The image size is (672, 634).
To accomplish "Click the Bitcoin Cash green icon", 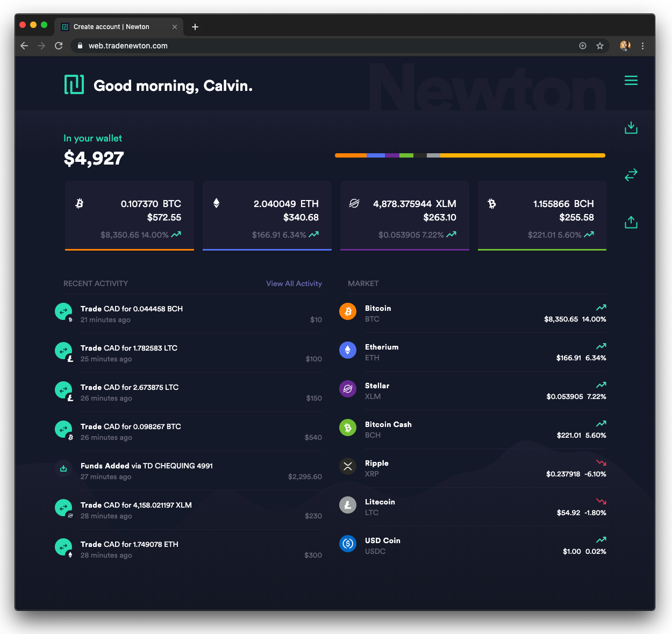I will (x=348, y=428).
